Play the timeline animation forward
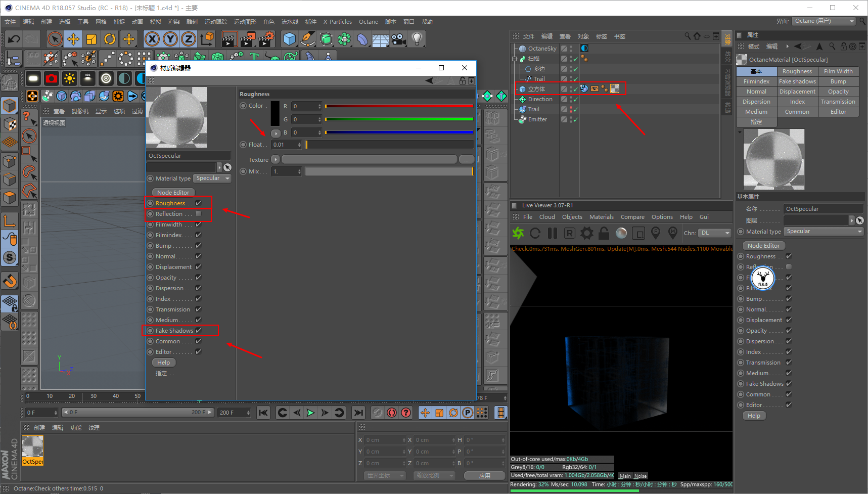Viewport: 868px width, 494px height. [x=310, y=413]
